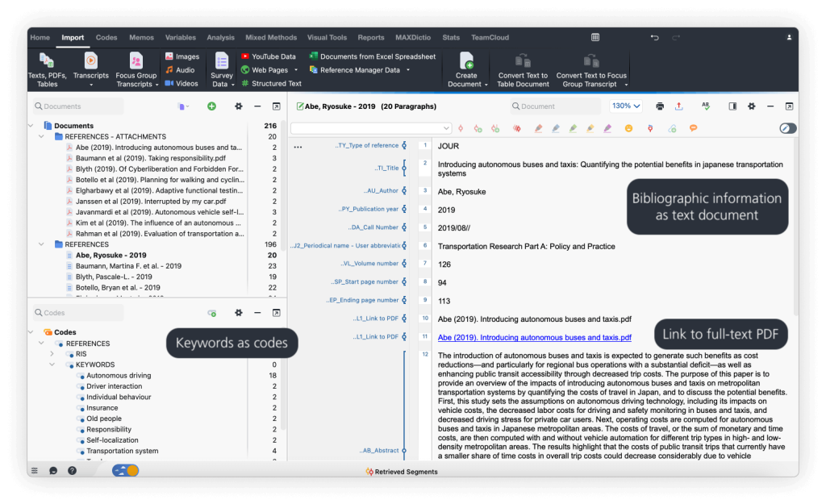Run spell check on the document

point(706,106)
